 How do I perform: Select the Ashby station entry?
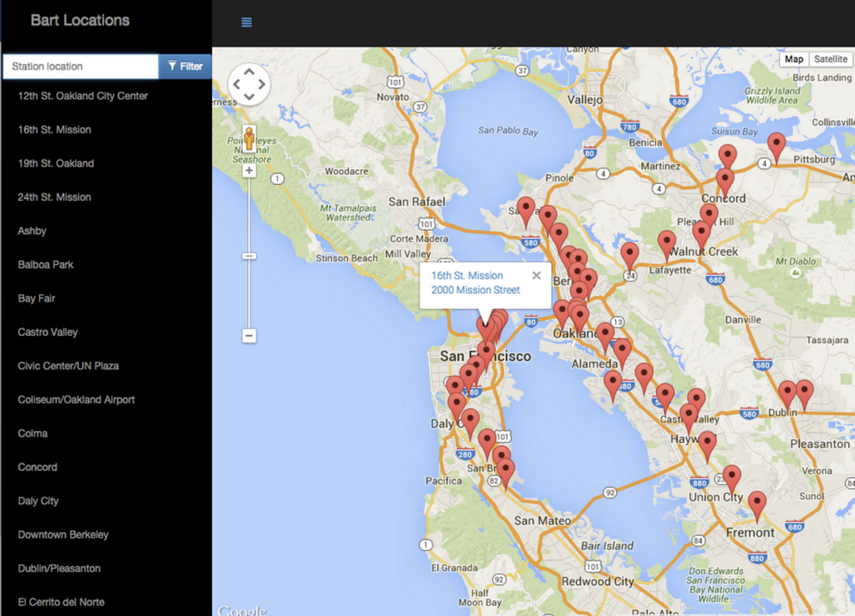(x=32, y=231)
